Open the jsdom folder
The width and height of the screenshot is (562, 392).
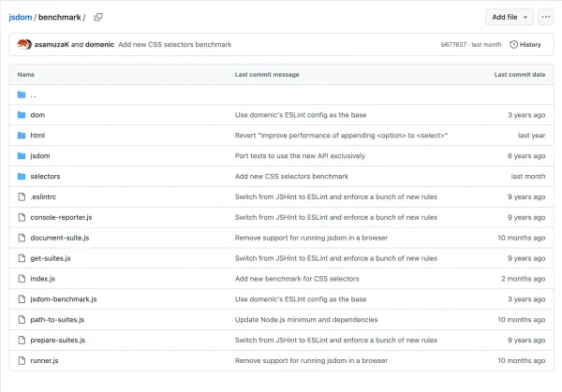click(x=40, y=155)
